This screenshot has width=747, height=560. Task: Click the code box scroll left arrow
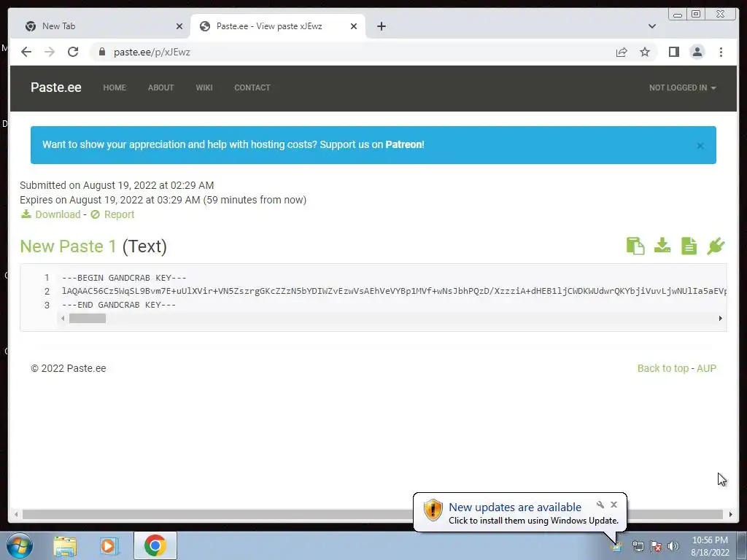tap(63, 318)
